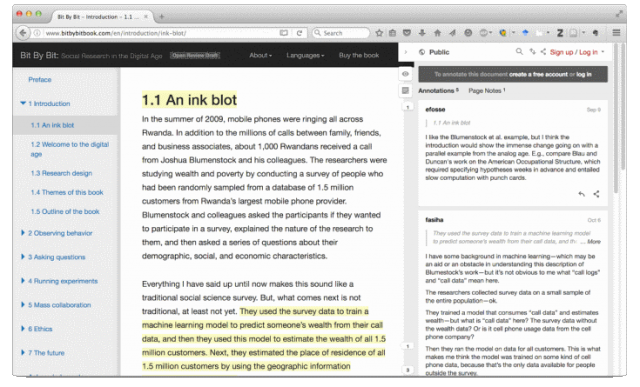
Task: Reply to efosse's annotation with the arrow icon
Action: pos(581,194)
